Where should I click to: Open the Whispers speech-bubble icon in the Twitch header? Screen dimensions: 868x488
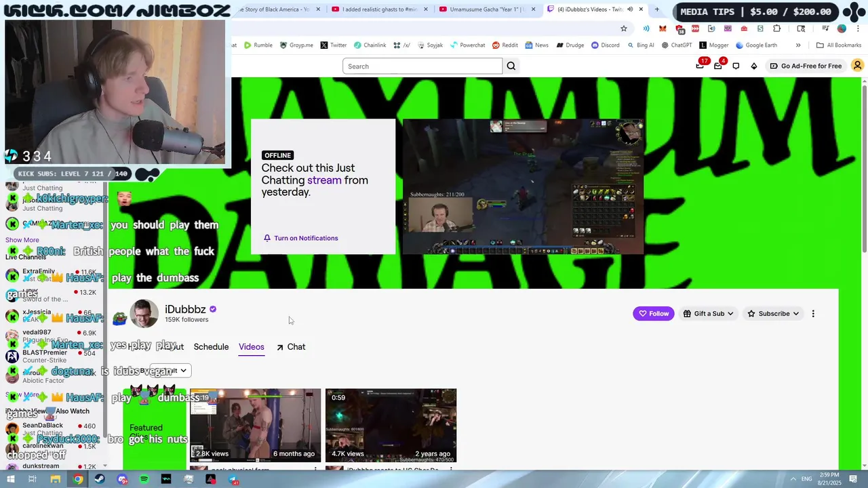[x=736, y=66]
